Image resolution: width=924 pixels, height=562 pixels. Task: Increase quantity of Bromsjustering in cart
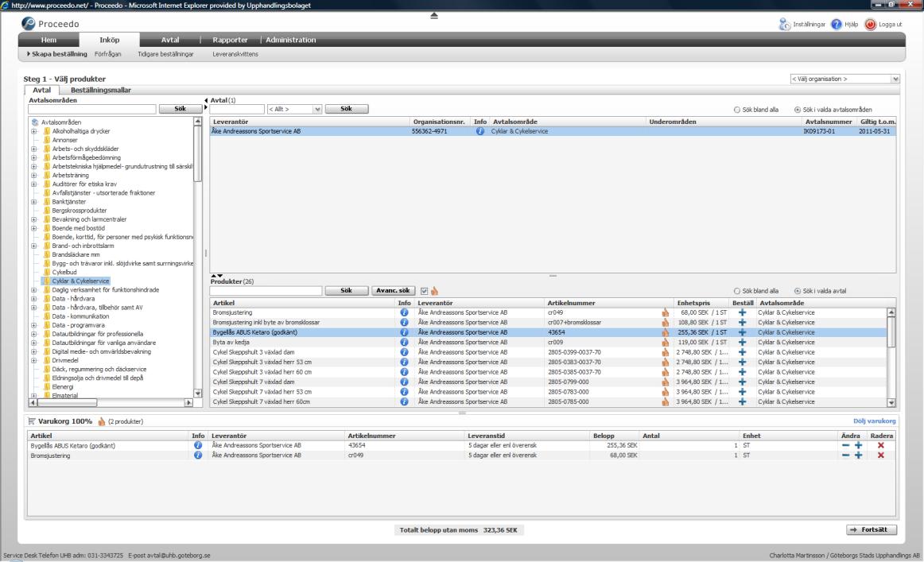pos(859,455)
